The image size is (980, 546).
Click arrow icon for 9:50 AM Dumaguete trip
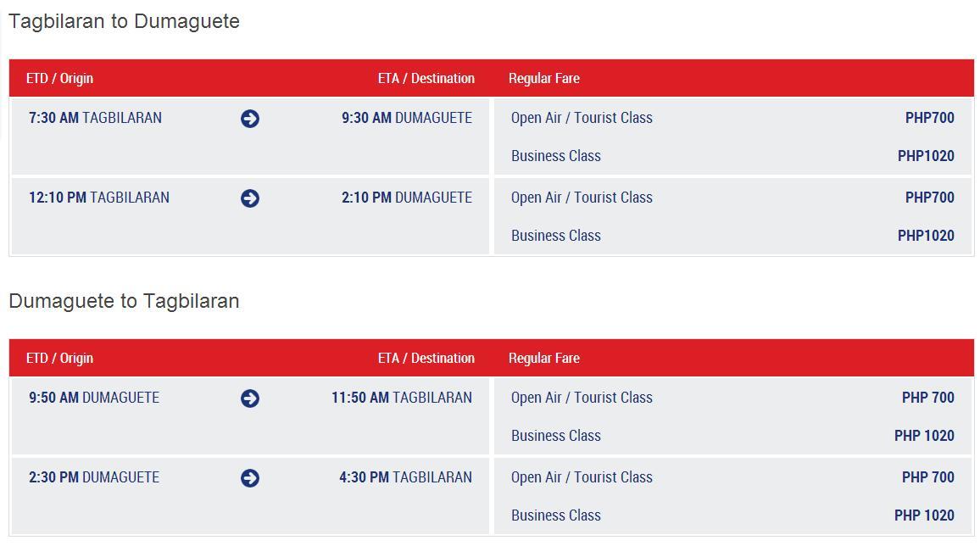pyautogui.click(x=250, y=398)
